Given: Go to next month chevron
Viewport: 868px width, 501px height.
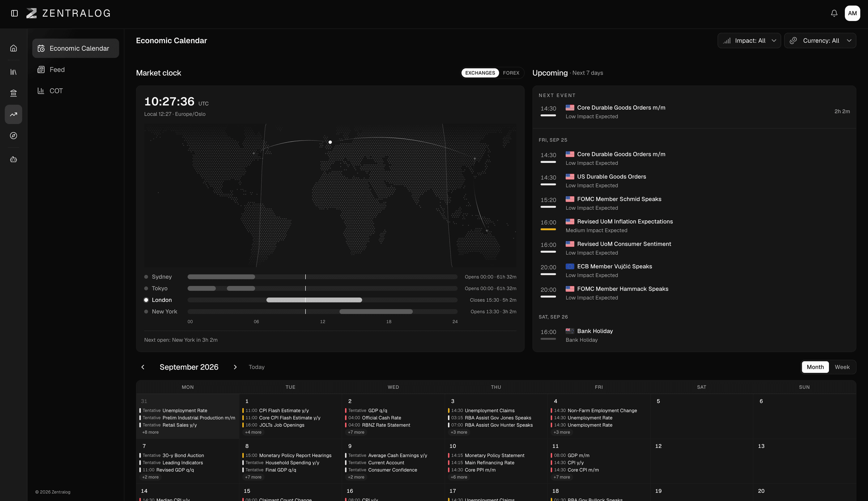Looking at the screenshot, I should 235,367.
